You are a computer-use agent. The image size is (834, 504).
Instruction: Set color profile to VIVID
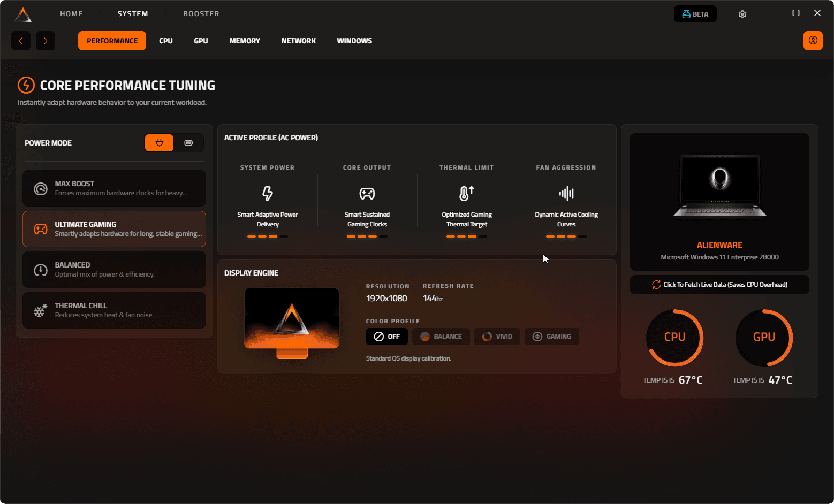pos(497,337)
